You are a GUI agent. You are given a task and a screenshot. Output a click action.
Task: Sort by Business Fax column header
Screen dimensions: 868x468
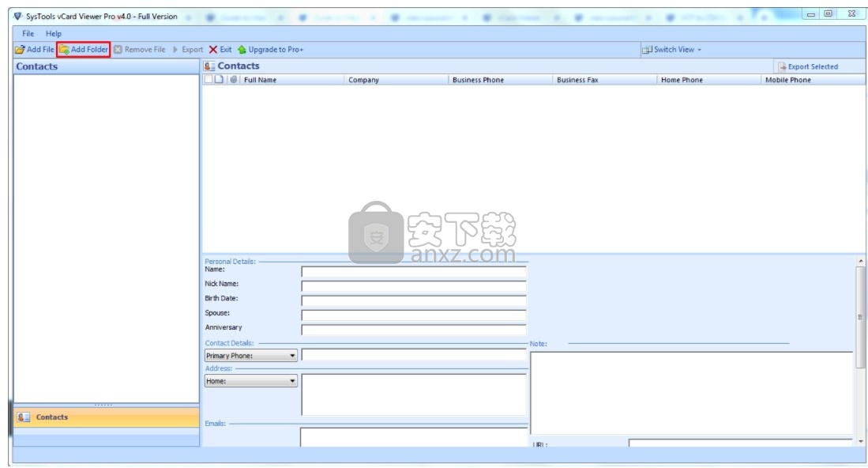604,80
